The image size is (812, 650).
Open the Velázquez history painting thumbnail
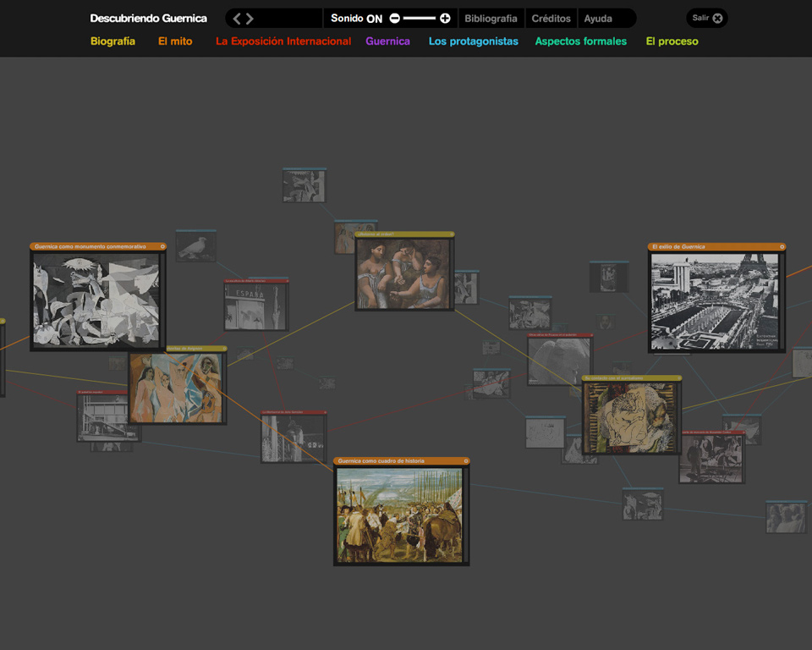click(x=400, y=515)
